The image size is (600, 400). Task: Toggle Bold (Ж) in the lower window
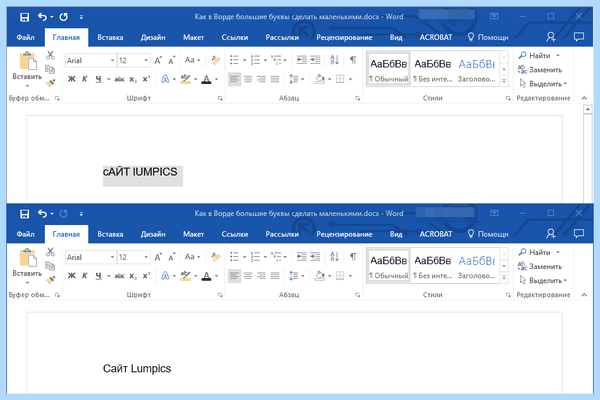coord(72,276)
